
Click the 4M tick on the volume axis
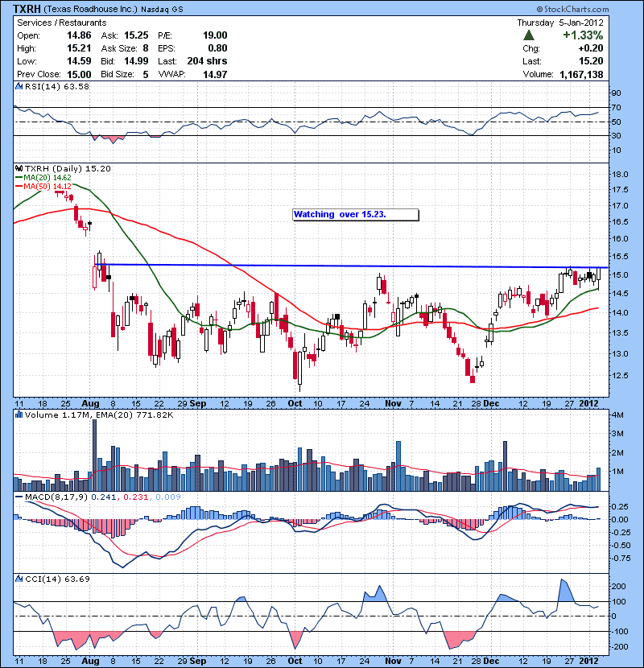click(x=617, y=415)
